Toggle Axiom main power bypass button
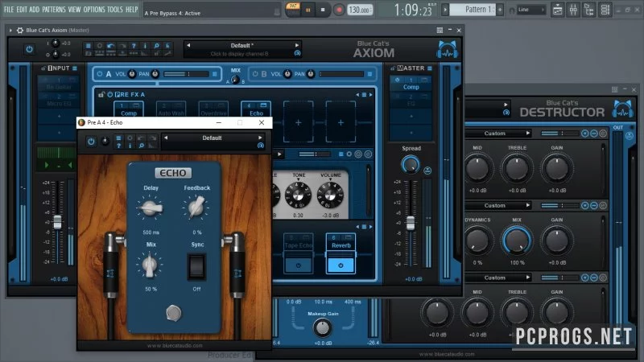Screen dimensions: 644x362 click(29, 49)
